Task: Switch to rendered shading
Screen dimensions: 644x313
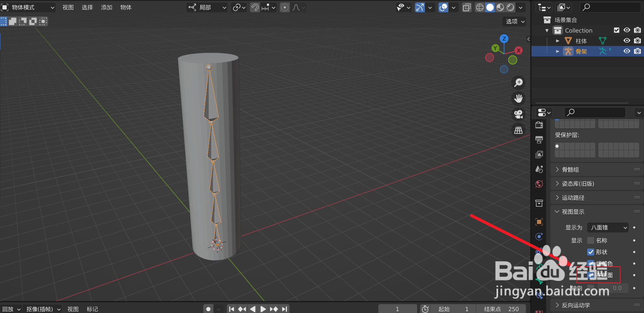Action: (511, 7)
